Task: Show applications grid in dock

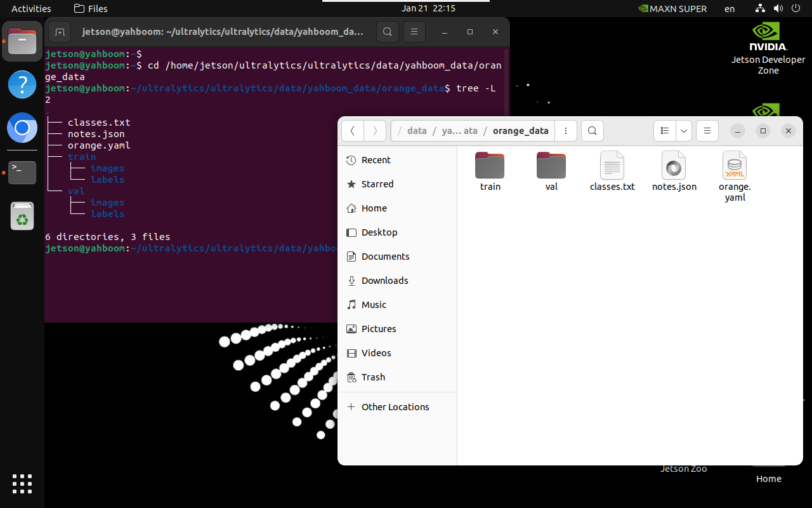Action: 22,484
